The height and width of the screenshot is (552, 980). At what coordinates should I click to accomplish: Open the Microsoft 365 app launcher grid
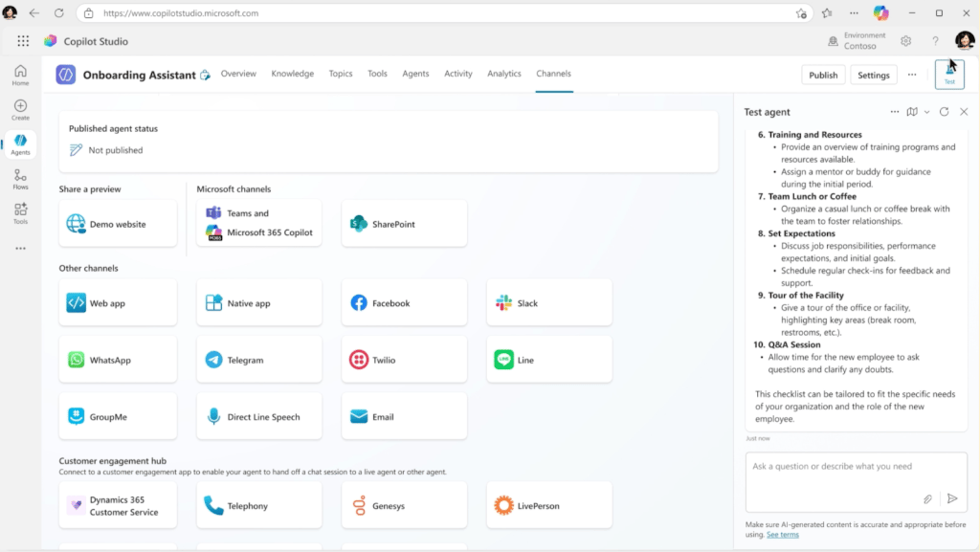click(22, 41)
